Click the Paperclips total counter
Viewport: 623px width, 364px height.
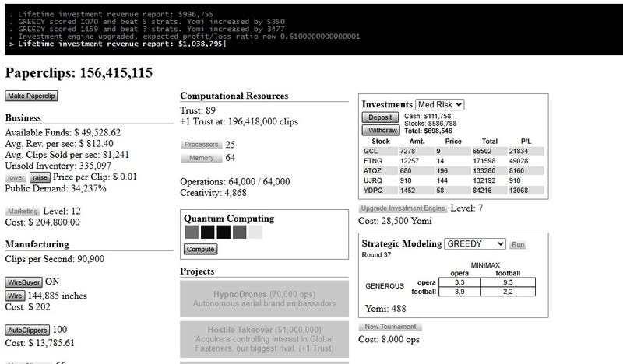click(79, 72)
